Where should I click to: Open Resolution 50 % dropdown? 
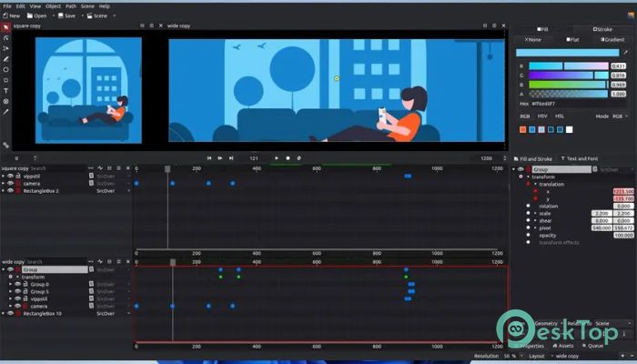(x=513, y=356)
